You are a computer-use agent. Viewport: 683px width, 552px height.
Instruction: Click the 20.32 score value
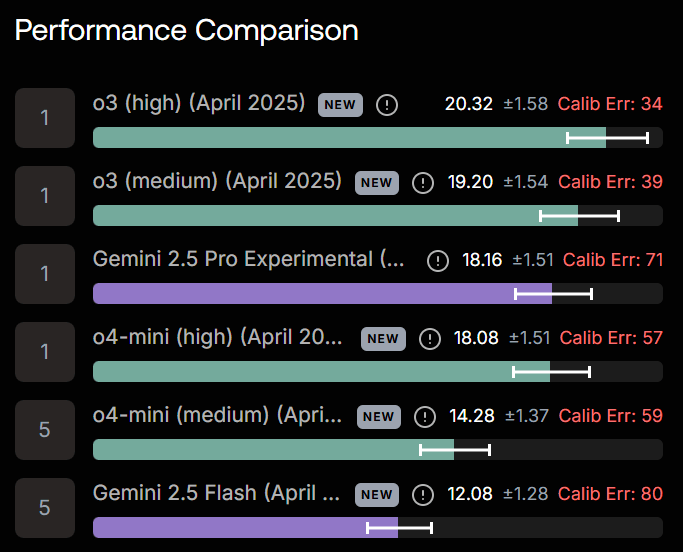click(469, 104)
